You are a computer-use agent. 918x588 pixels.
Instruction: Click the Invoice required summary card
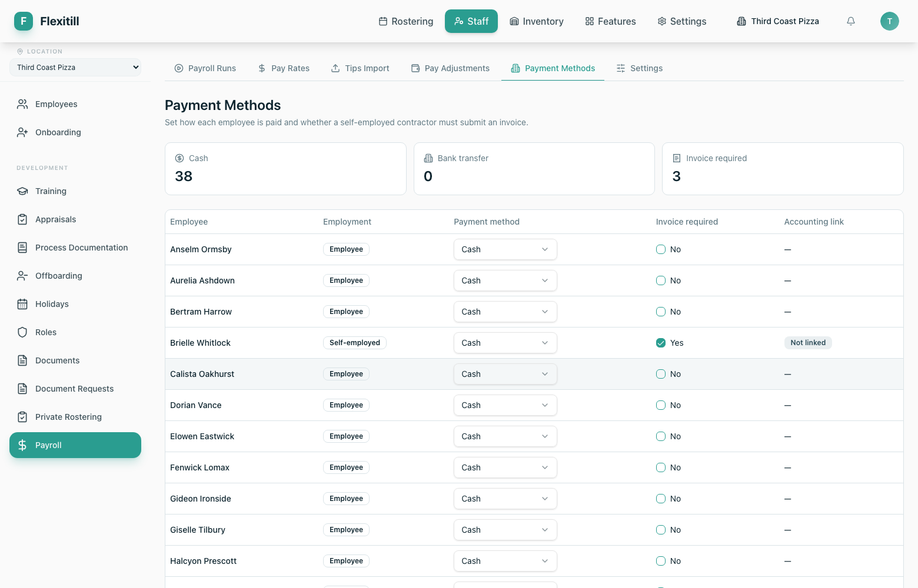[783, 169]
